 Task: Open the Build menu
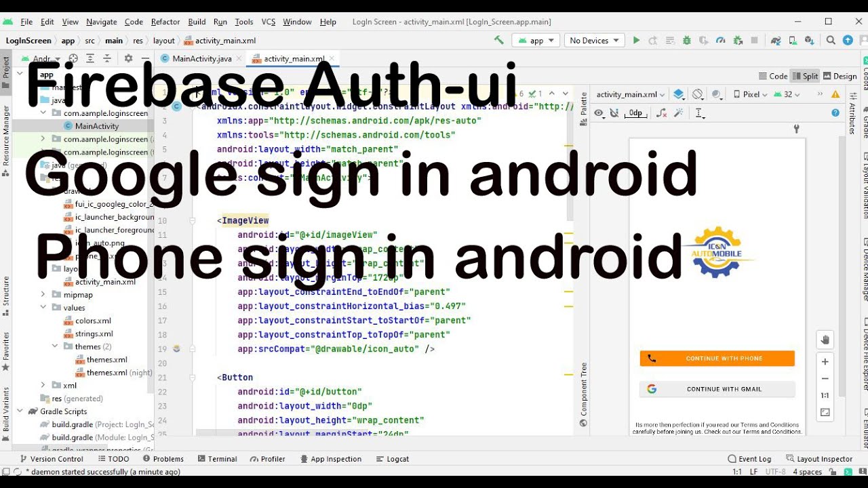(197, 22)
